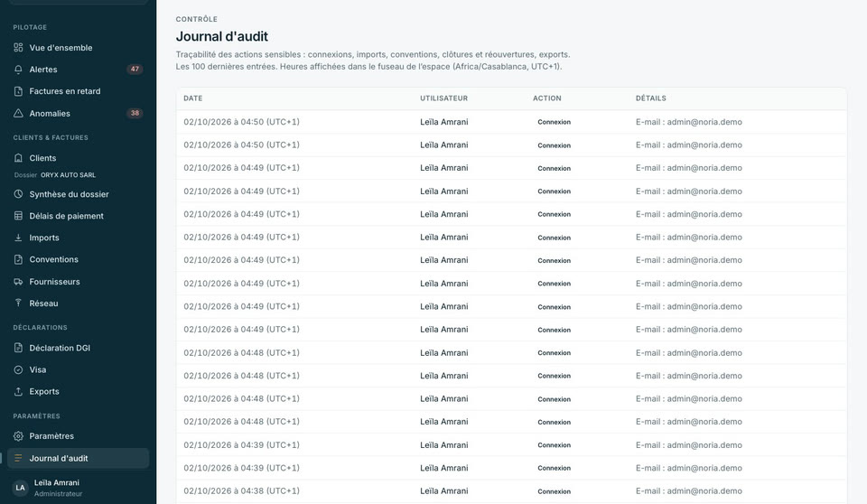Click the Clients building icon
The image size is (867, 504).
[x=18, y=158]
